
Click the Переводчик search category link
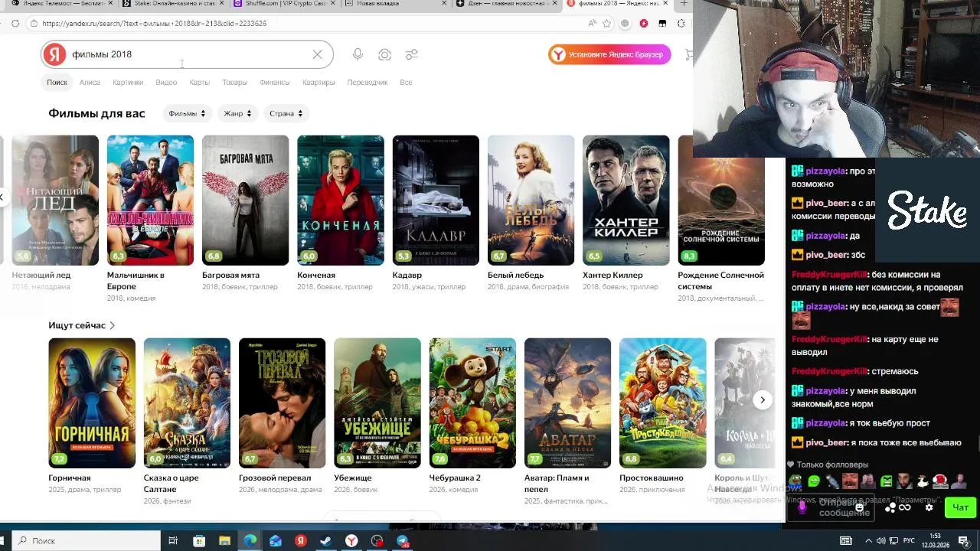367,83
